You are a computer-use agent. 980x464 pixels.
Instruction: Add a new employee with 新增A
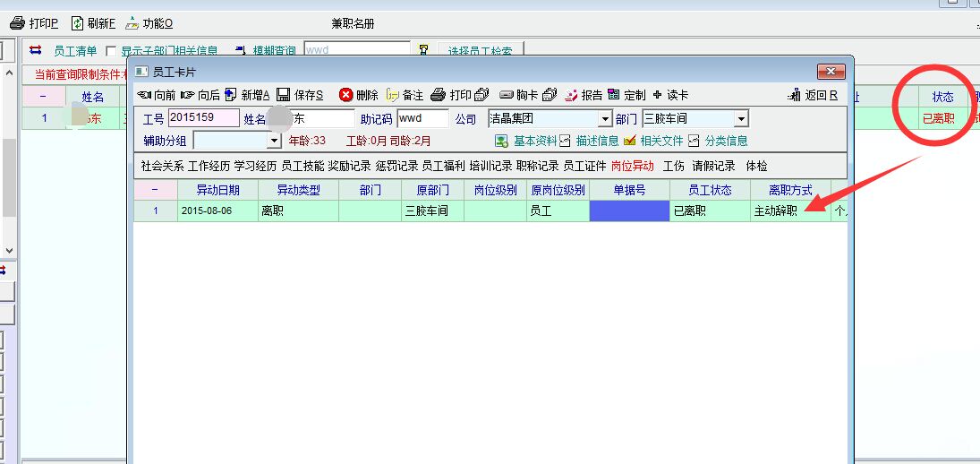tap(247, 95)
